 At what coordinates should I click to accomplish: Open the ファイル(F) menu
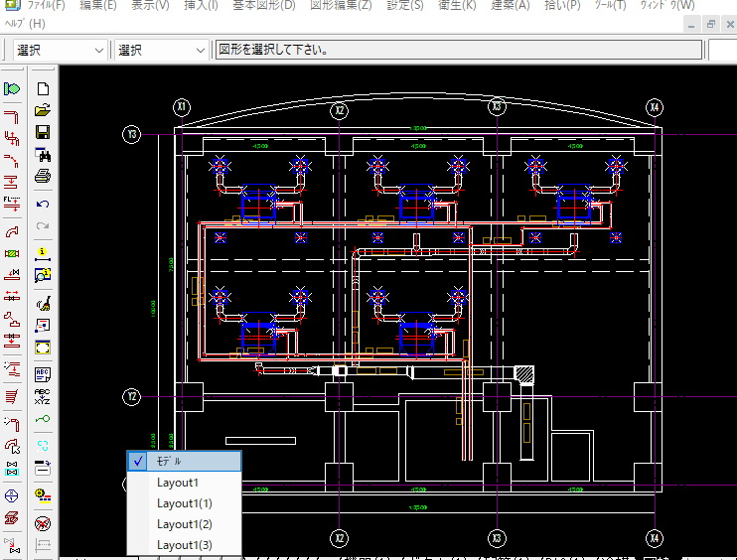click(45, 5)
